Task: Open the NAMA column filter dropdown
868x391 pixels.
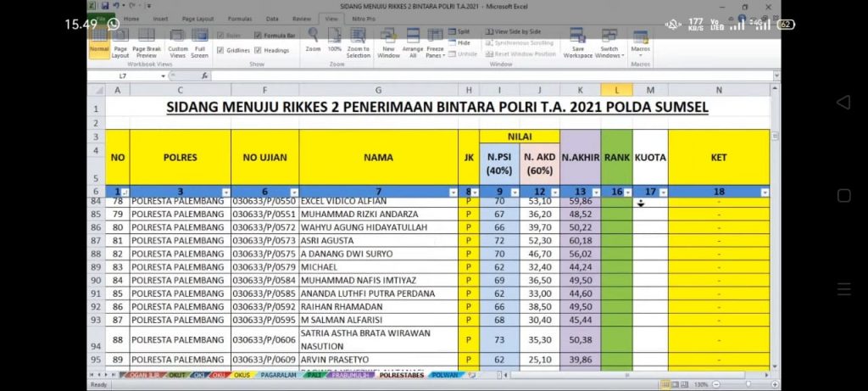Action: point(452,193)
